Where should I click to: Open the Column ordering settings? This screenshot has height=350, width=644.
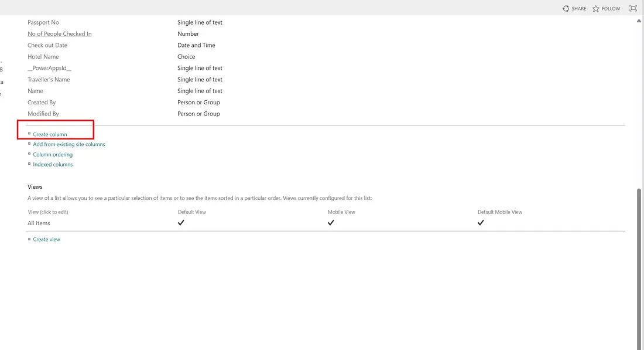[53, 154]
